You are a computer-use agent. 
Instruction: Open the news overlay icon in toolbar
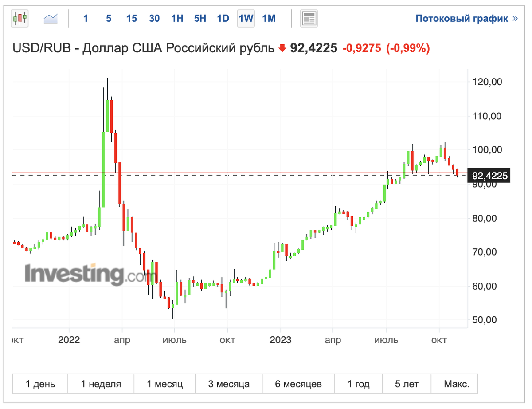click(x=309, y=18)
